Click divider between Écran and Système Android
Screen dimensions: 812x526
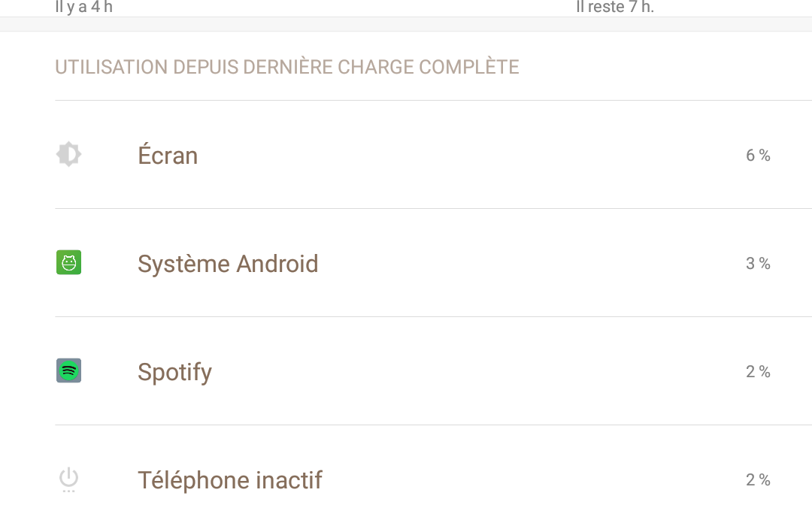tap(434, 209)
